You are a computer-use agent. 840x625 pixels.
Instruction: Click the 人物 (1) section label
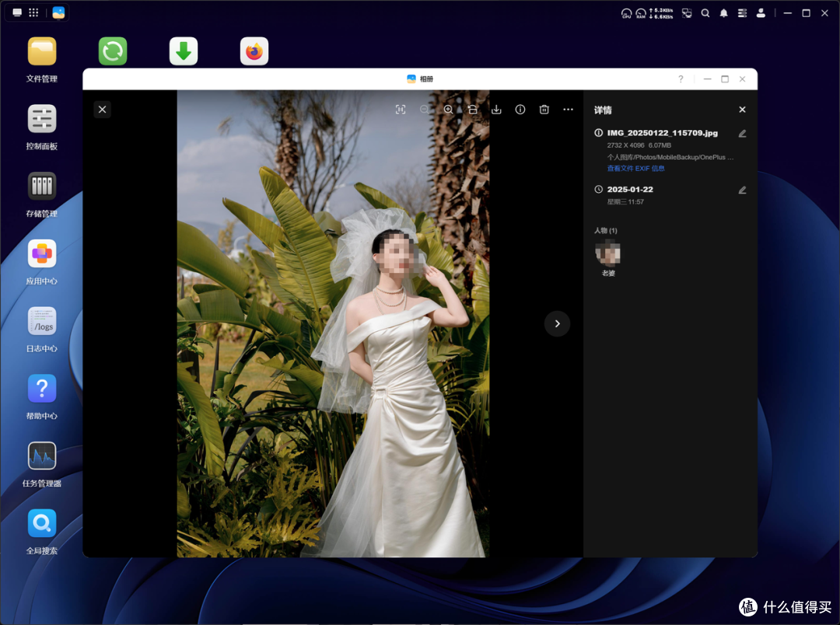(605, 230)
